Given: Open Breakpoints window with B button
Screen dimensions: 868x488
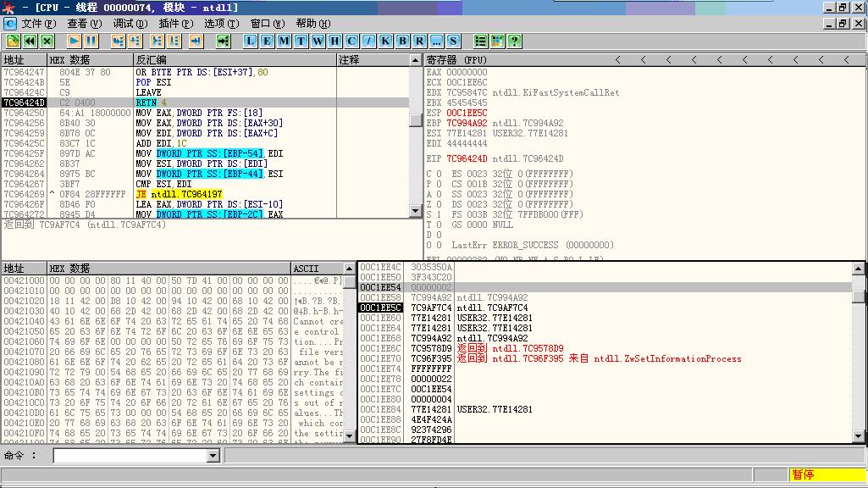Looking at the screenshot, I should pos(402,41).
